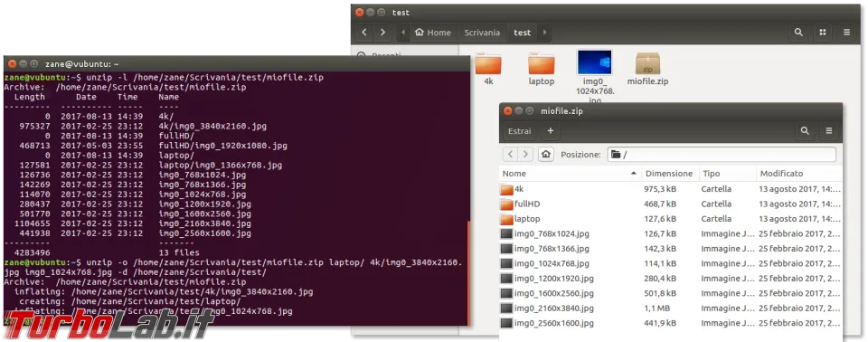Select the 4k folder row in archive
The height and width of the screenshot is (342, 868).
coord(670,189)
